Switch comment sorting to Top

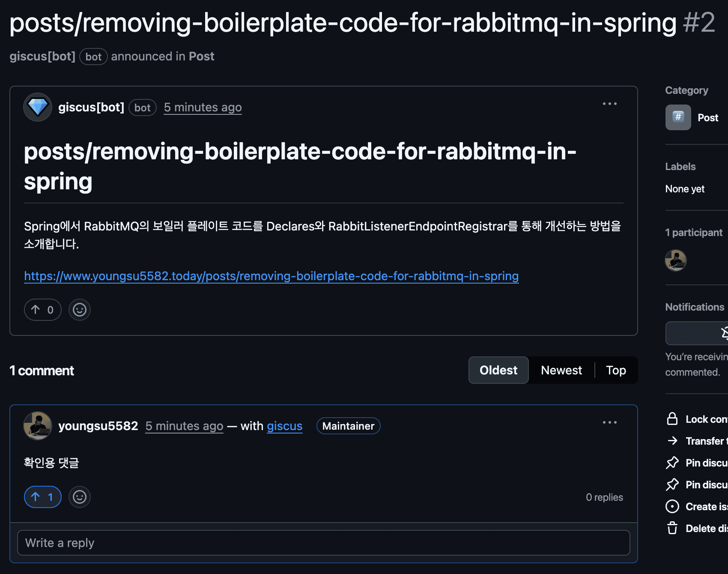tap(616, 370)
